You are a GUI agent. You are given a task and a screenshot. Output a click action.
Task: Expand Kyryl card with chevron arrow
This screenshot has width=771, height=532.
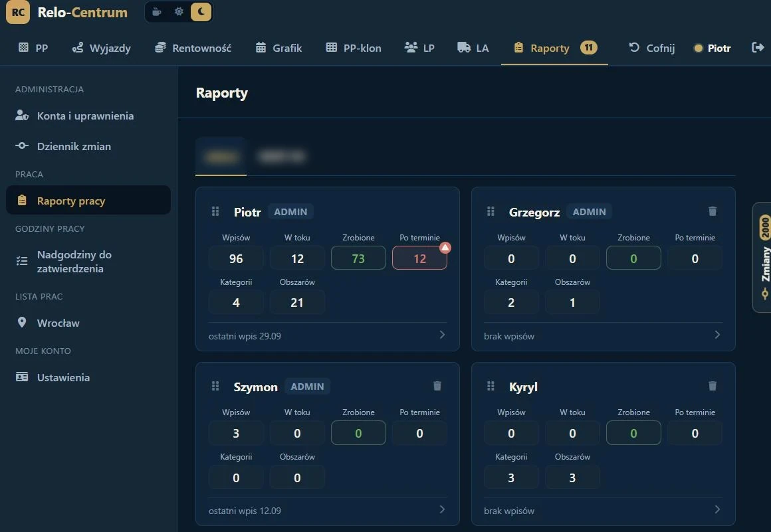[x=717, y=509]
